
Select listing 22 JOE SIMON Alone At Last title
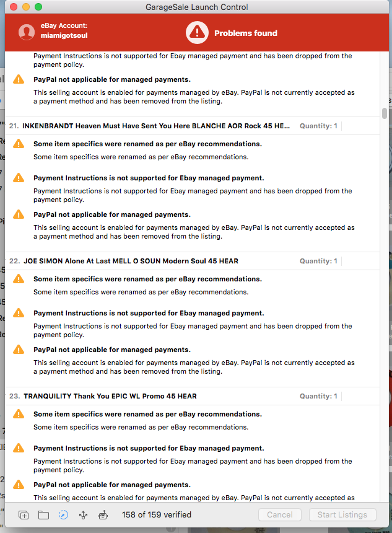tap(131, 261)
